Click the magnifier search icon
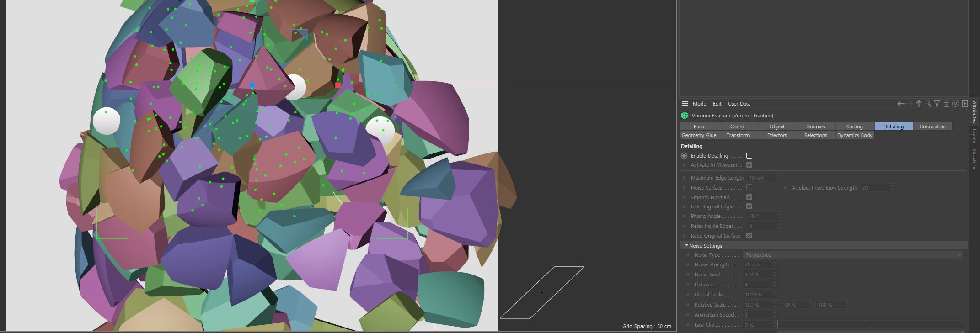980x333 pixels. coord(928,104)
